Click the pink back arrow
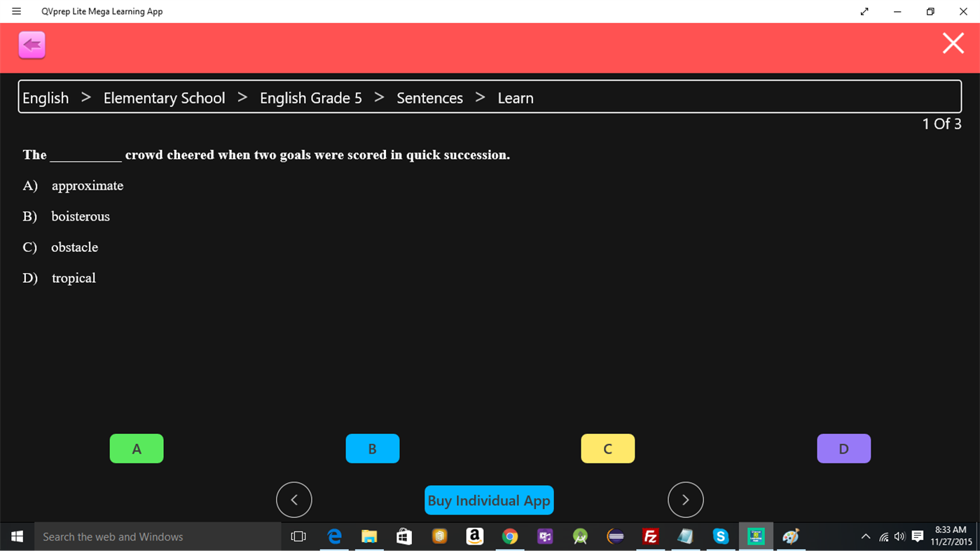Viewport: 980px width, 551px height. pos(32,43)
